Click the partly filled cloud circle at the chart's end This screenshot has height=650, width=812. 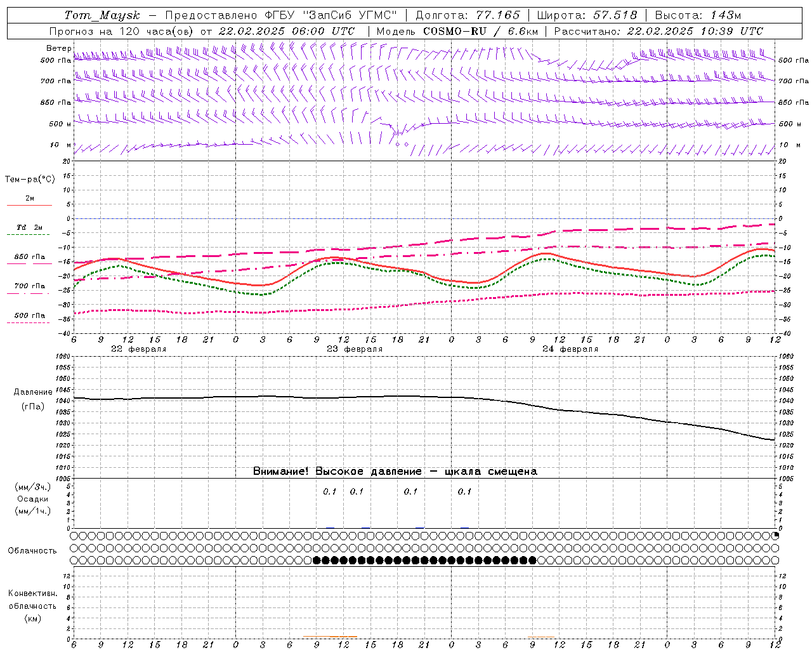coord(775,536)
